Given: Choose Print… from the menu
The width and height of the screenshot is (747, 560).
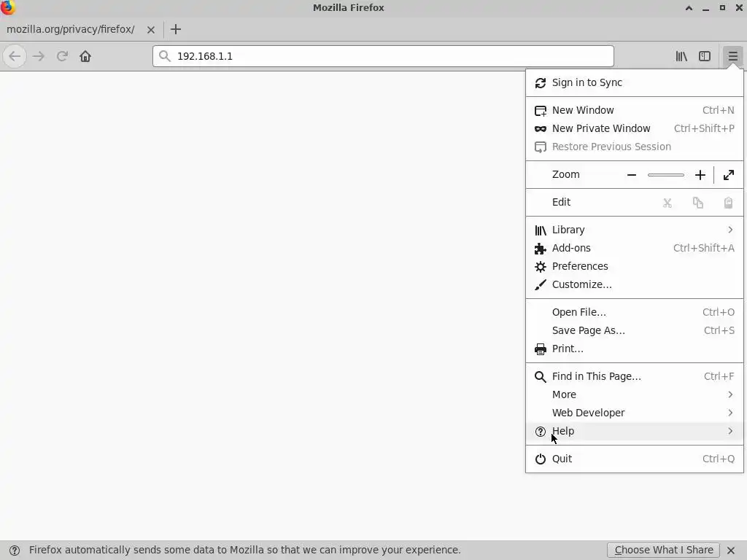Looking at the screenshot, I should [634, 349].
